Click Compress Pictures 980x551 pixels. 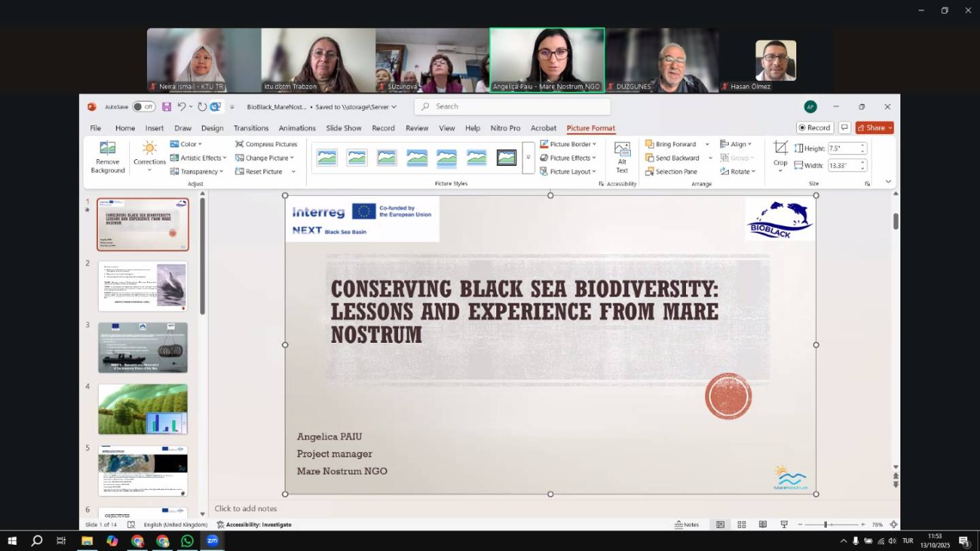266,144
